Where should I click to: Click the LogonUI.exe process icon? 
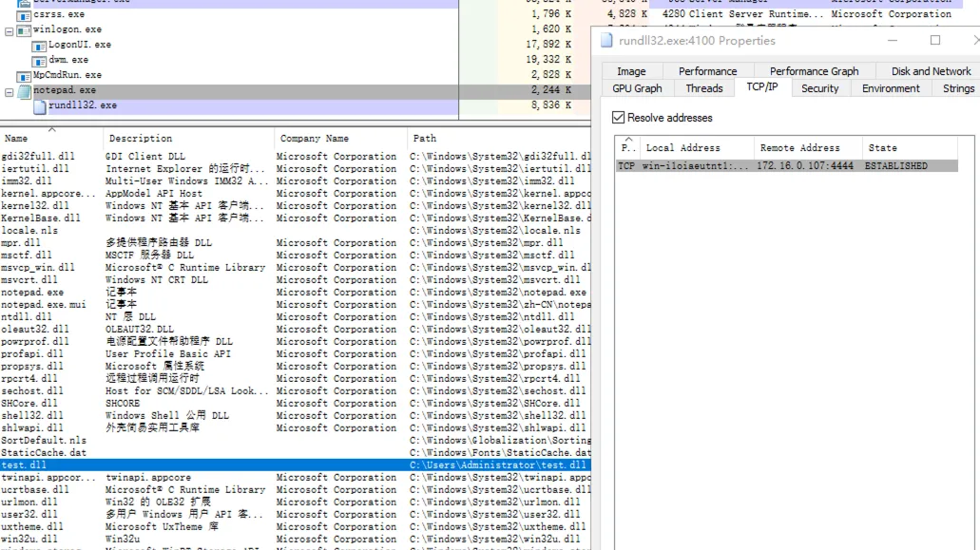(x=40, y=45)
